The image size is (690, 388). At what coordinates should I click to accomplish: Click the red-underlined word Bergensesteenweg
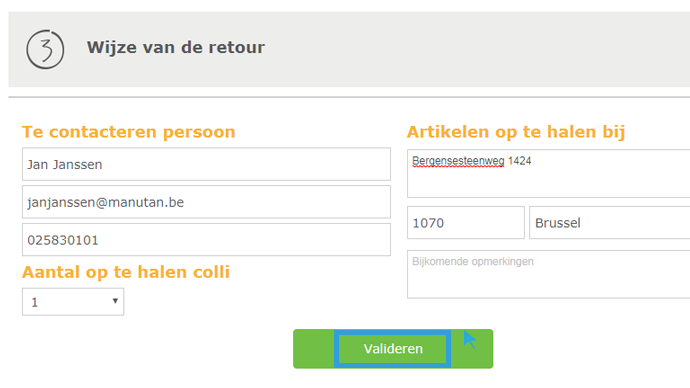458,161
